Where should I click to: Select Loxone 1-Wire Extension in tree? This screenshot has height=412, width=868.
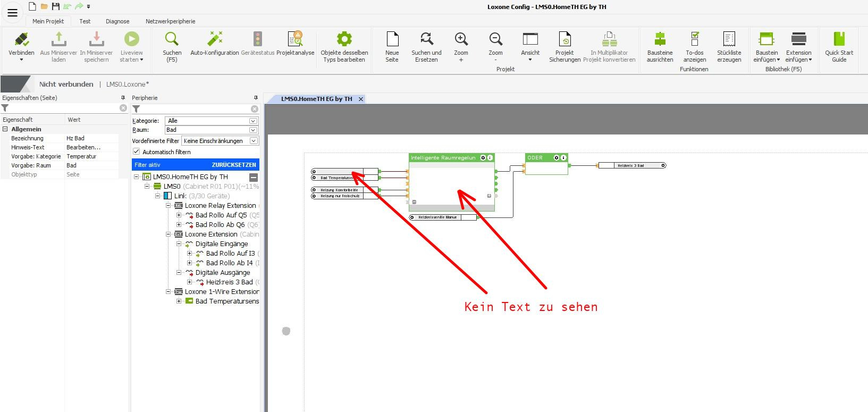coord(222,292)
